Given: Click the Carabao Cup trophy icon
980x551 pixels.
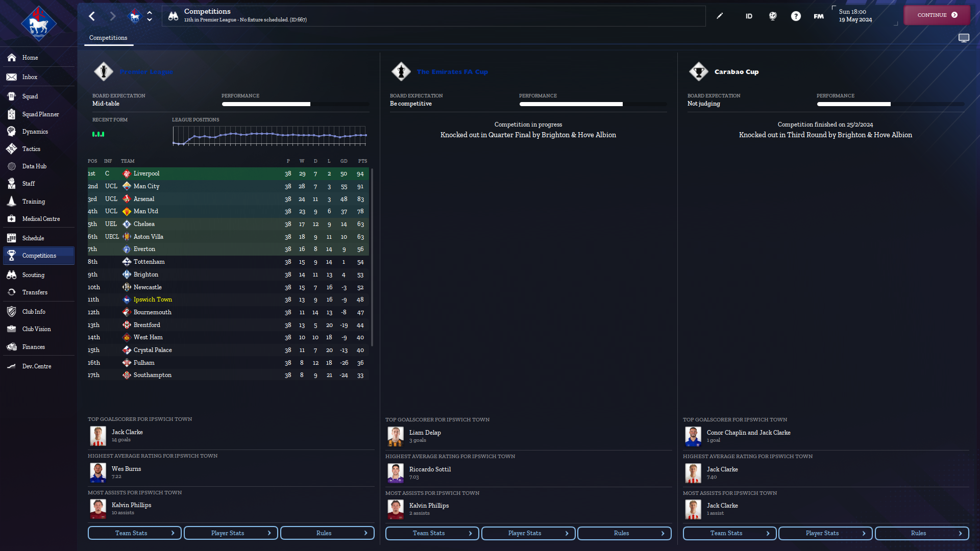Looking at the screenshot, I should (698, 72).
